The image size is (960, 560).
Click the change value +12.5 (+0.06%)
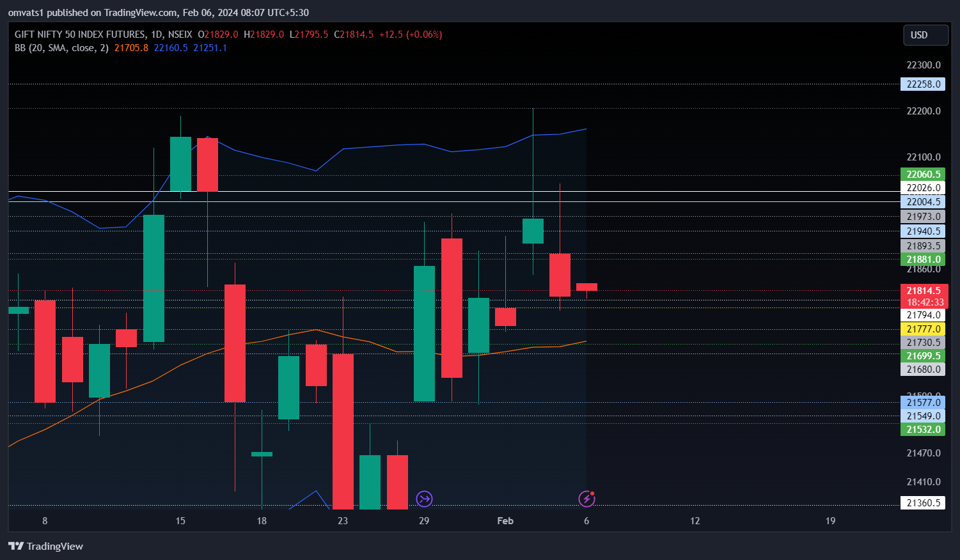coord(411,35)
